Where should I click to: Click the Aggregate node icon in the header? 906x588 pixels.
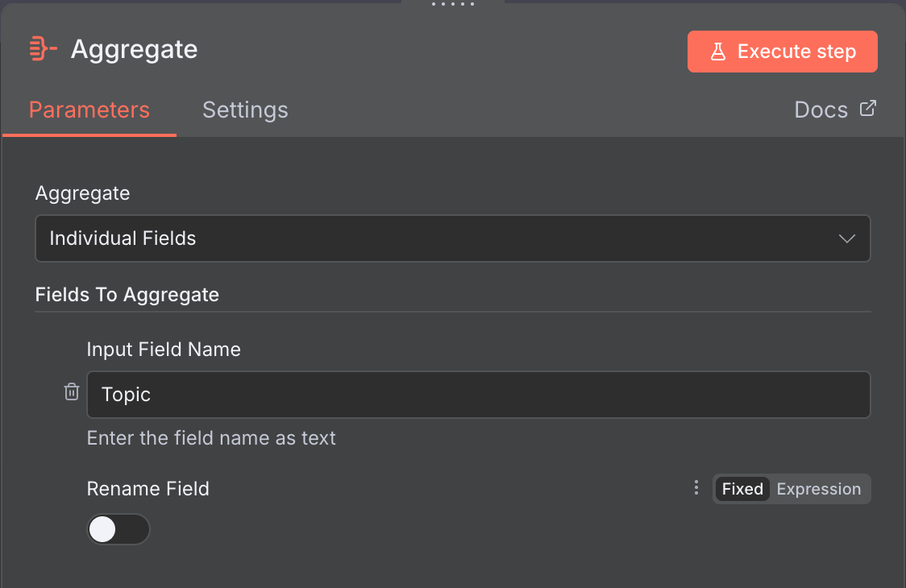[43, 48]
